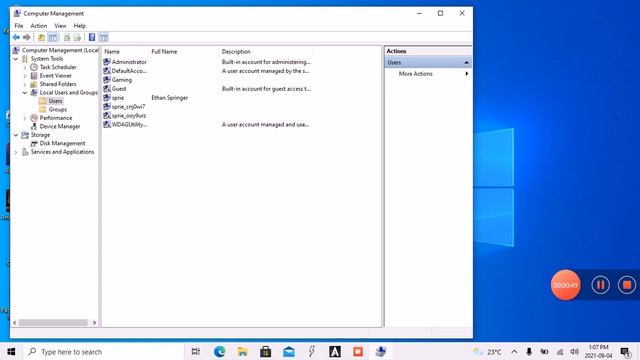Open the View menu
640x360 pixels.
60,26
